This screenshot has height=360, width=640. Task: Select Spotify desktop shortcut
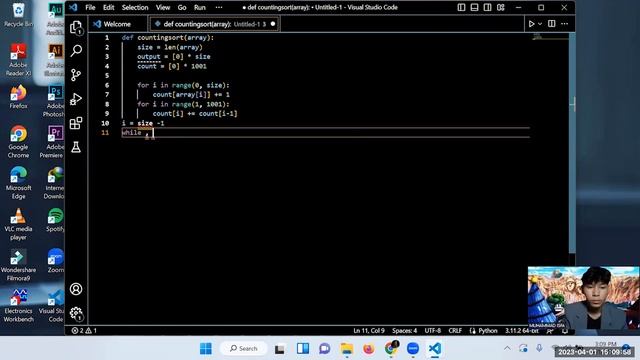pos(55,220)
